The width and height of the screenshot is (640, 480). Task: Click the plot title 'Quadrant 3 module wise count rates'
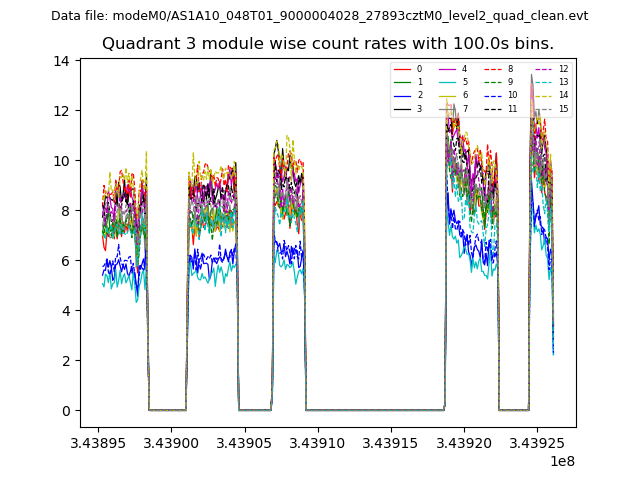click(x=319, y=44)
